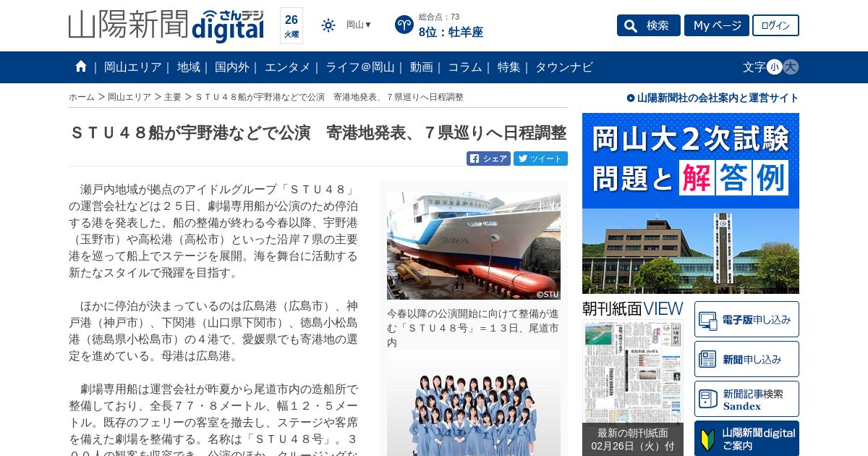The image size is (868, 456).
Task: Open the Sandex 新聞記事検索 button
Action: point(746,399)
